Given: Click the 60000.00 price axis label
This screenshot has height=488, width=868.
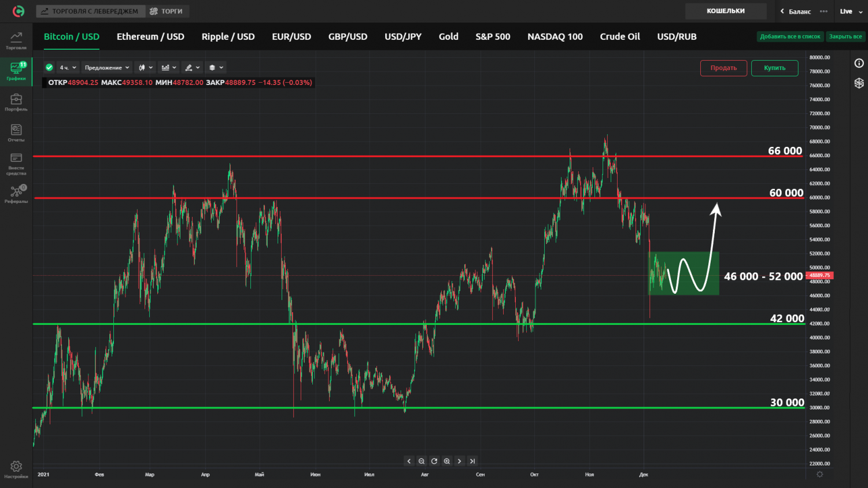Looking at the screenshot, I should (819, 198).
